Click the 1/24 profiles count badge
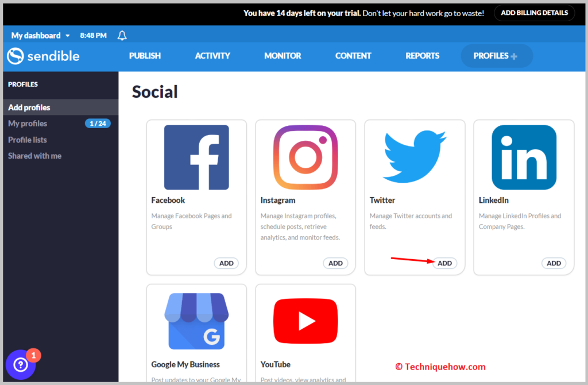 point(98,124)
